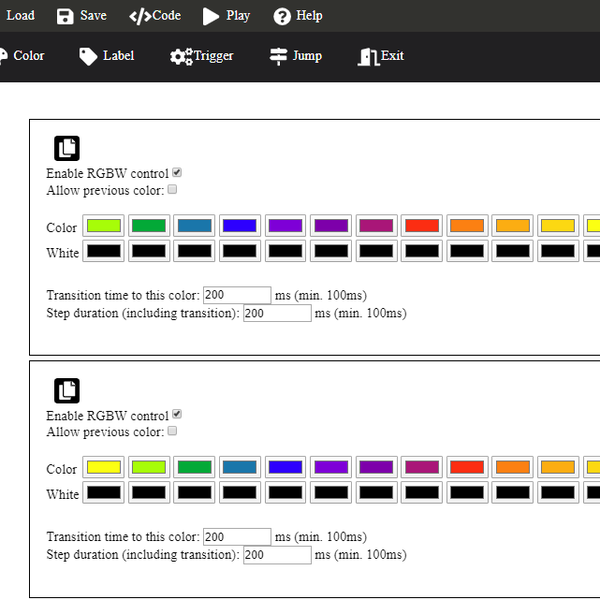
Task: Click step duration field in second panel
Action: 277,555
